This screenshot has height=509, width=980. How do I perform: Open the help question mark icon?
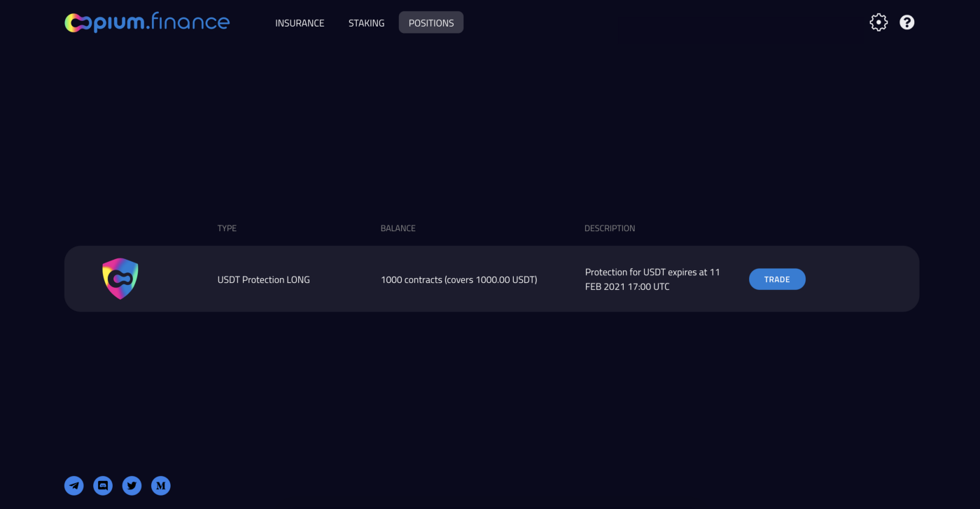(x=907, y=22)
